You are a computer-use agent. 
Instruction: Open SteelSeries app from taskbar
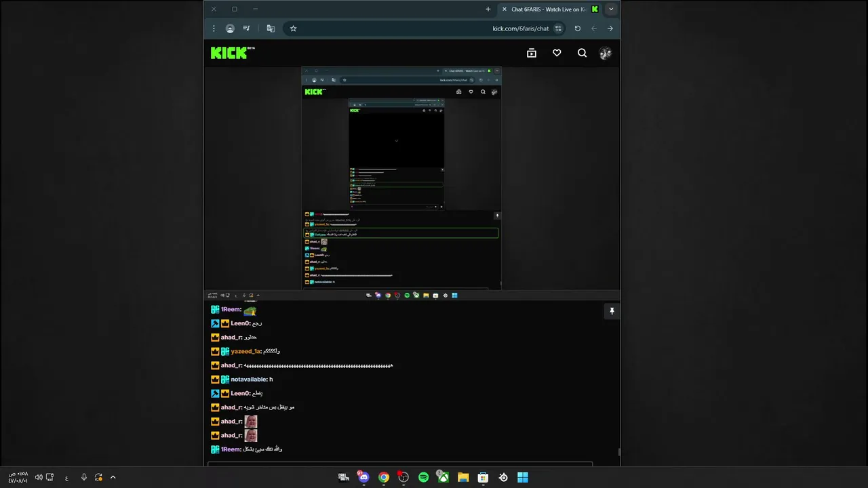click(x=503, y=477)
